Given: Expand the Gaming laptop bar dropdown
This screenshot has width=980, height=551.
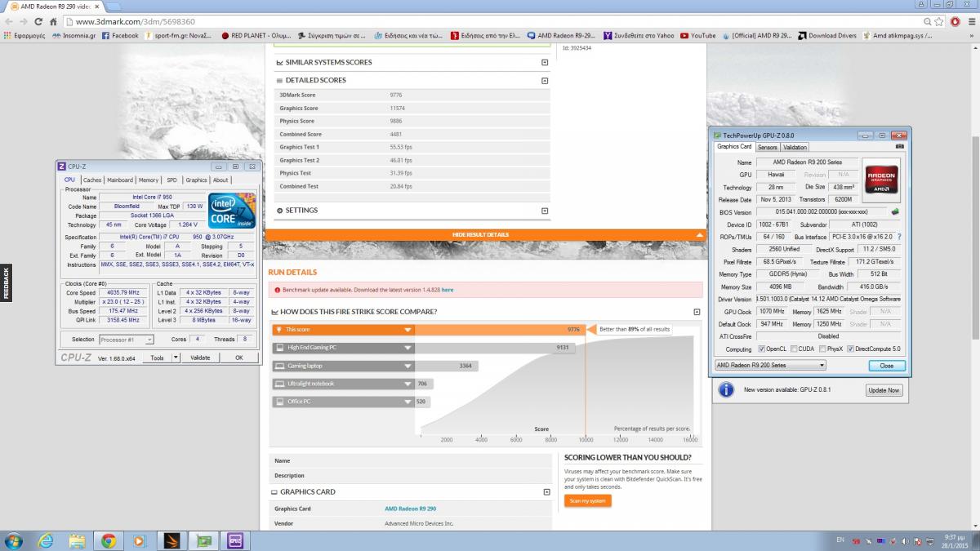Looking at the screenshot, I should (x=408, y=366).
